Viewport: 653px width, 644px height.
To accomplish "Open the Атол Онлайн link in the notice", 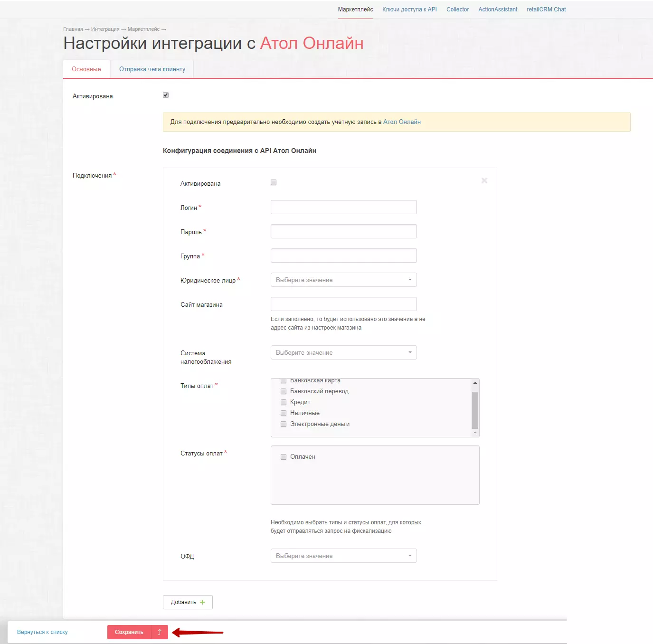I will click(x=402, y=122).
